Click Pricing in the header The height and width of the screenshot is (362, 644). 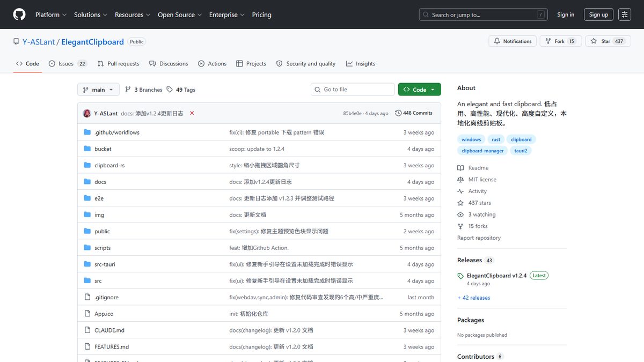pyautogui.click(x=262, y=14)
